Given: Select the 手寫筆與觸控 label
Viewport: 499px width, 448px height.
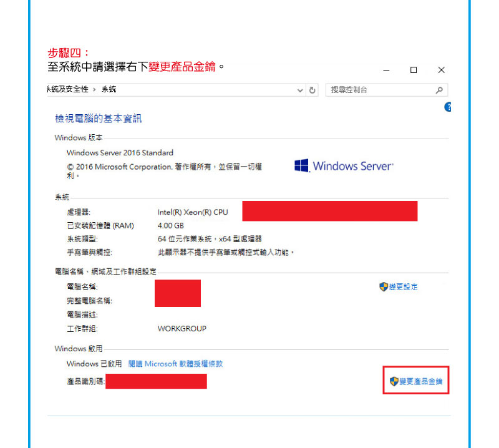Looking at the screenshot, I should (89, 253).
